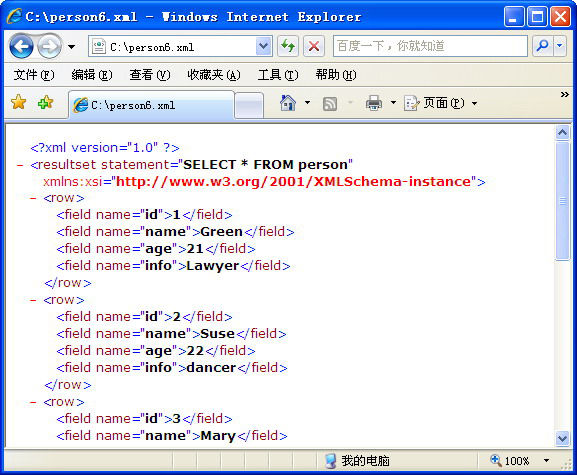Stop loading with the red X icon
This screenshot has height=475, width=577.
coord(314,46)
